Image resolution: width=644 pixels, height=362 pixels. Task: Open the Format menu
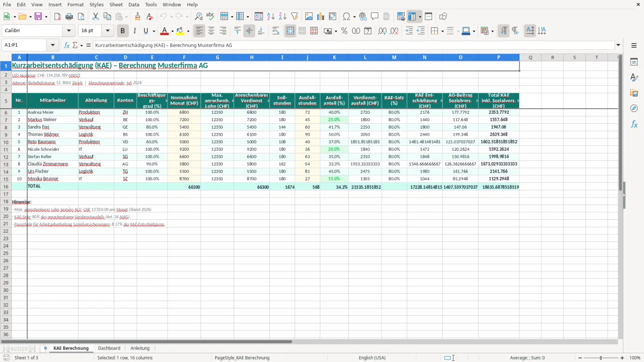pyautogui.click(x=76, y=4)
